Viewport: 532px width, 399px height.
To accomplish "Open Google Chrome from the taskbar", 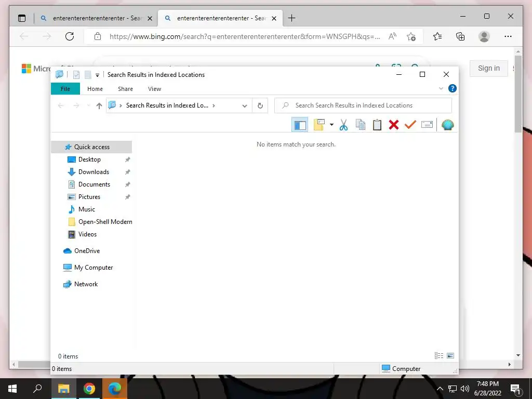I will click(x=89, y=389).
